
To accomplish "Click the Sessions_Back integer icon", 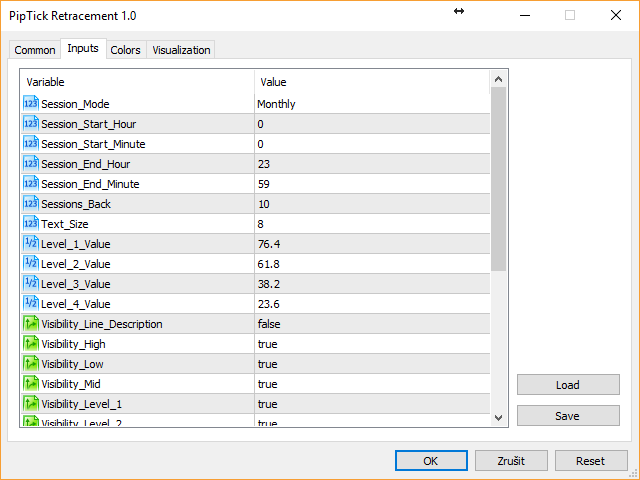I will [31, 204].
